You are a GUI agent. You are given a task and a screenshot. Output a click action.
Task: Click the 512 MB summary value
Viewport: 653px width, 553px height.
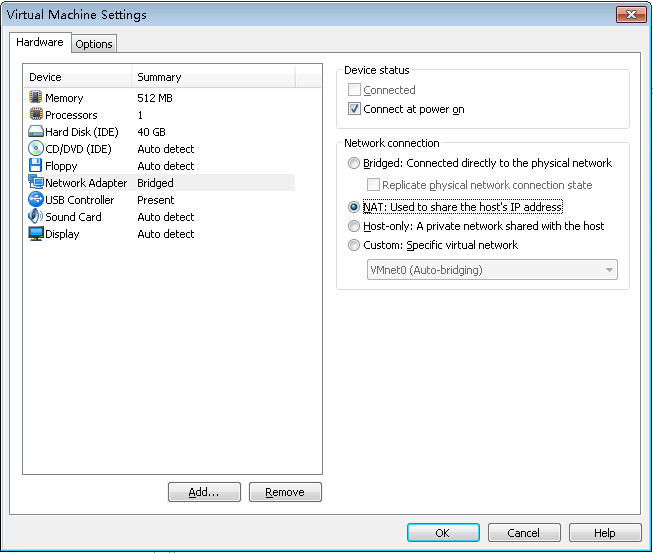point(155,98)
